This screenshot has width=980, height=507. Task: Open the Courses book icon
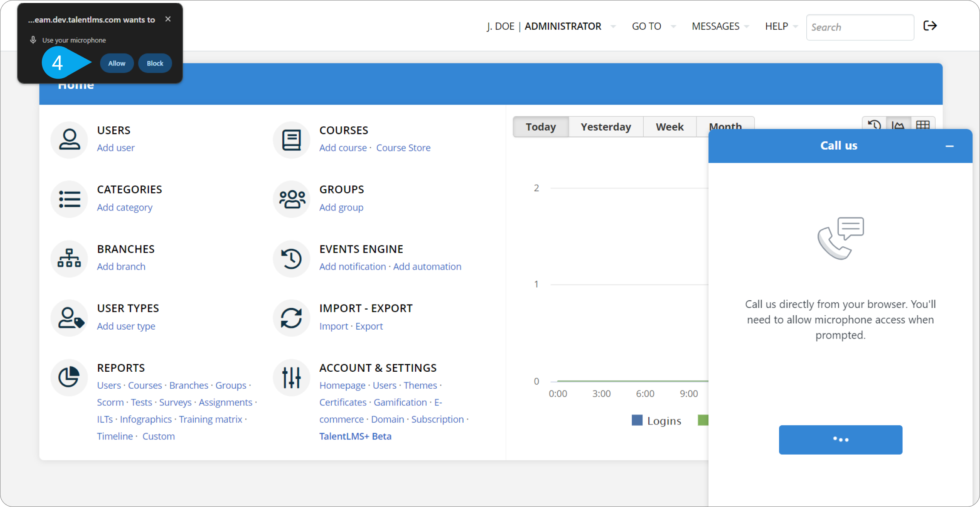(291, 140)
